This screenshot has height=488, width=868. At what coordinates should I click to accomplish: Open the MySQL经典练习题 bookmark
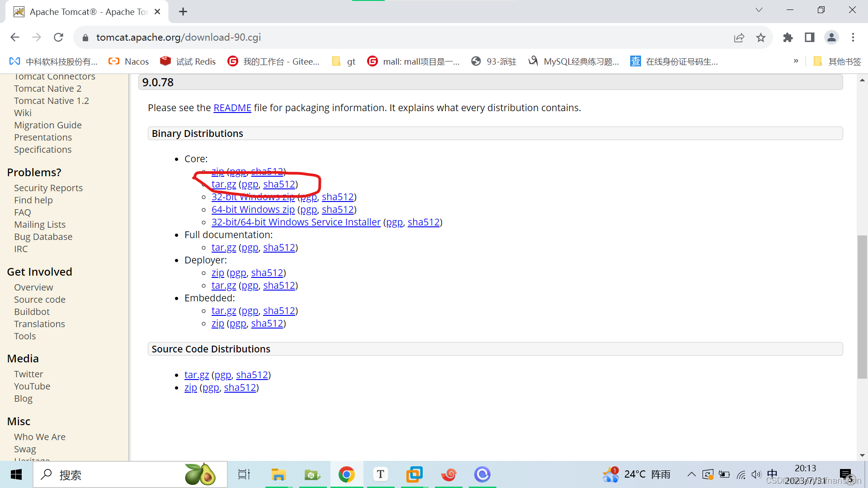click(574, 61)
